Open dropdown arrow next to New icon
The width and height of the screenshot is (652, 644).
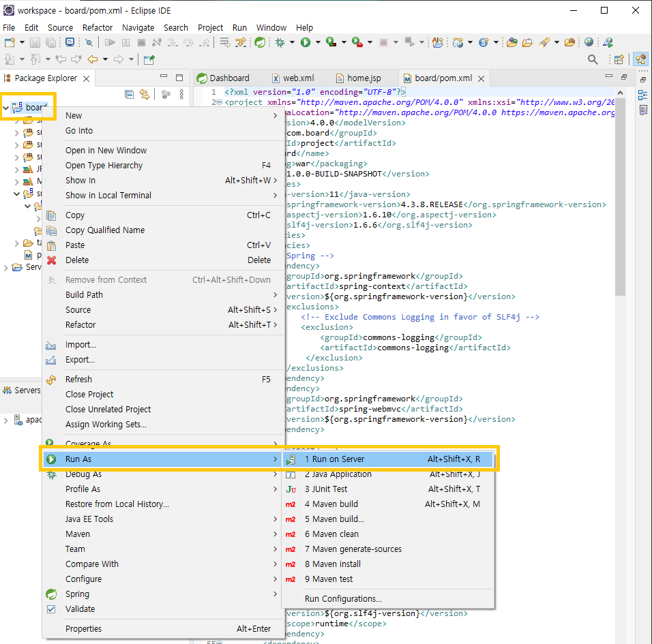22,42
